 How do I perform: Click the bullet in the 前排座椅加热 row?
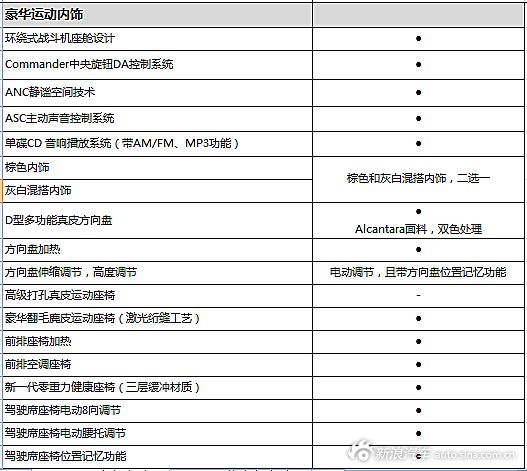tap(418, 342)
